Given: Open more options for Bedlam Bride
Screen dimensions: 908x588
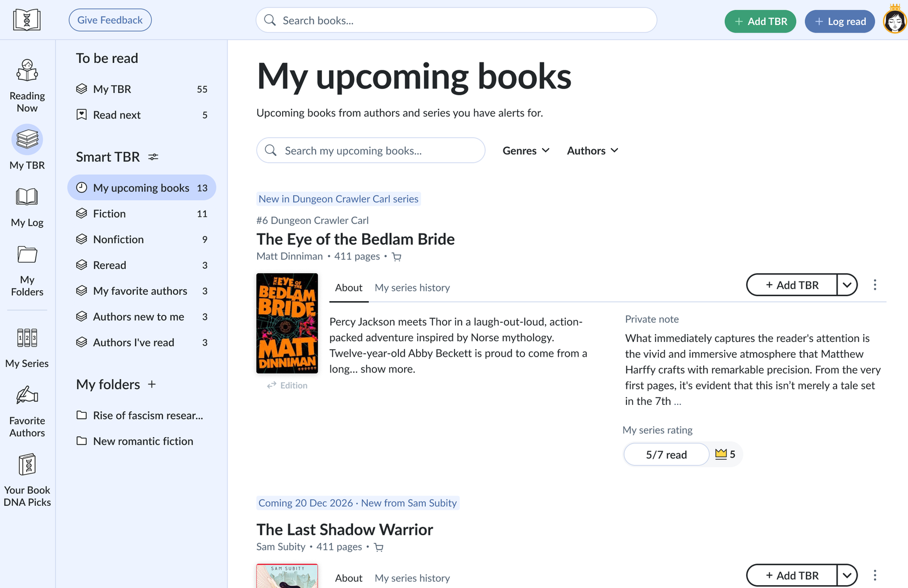Looking at the screenshot, I should (875, 285).
